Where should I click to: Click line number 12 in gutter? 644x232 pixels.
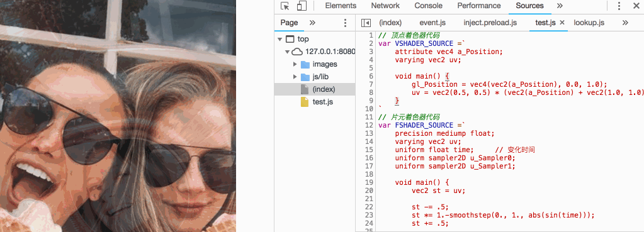(x=369, y=125)
